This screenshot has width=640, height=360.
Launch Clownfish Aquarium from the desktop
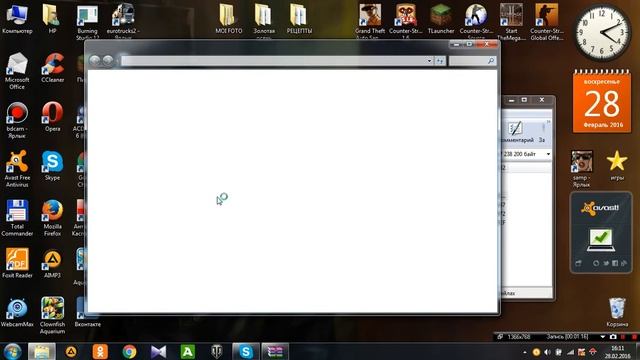52,315
